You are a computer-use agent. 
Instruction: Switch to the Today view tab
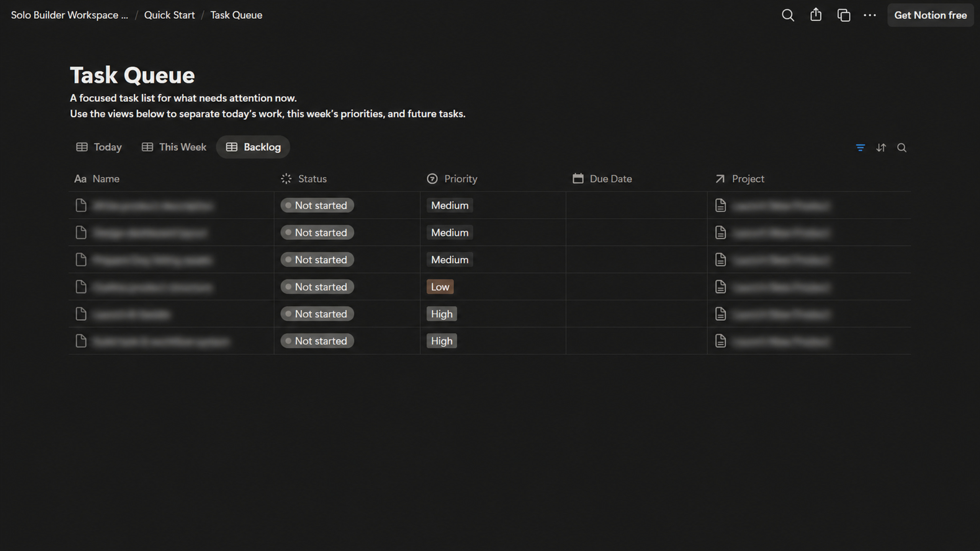[x=99, y=147]
